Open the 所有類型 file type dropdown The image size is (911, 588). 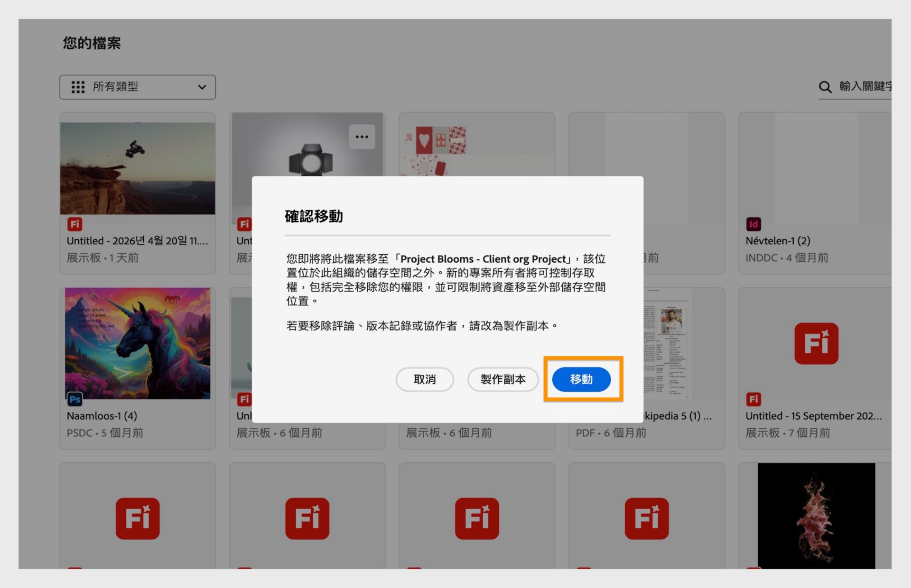click(x=138, y=87)
